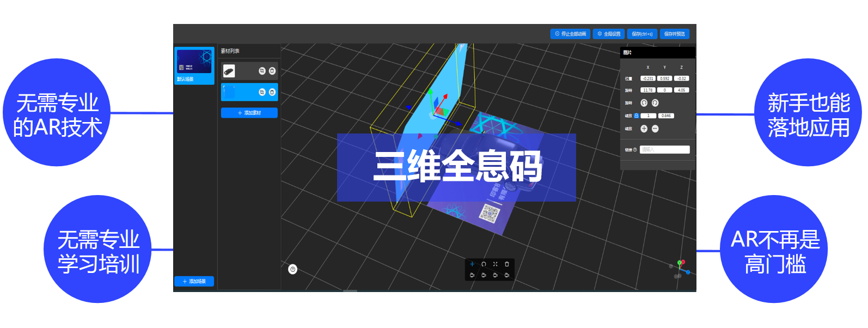This screenshot has height=328, width=868.
Task: Select the rotate tool in bottom toolbar
Action: [484, 264]
